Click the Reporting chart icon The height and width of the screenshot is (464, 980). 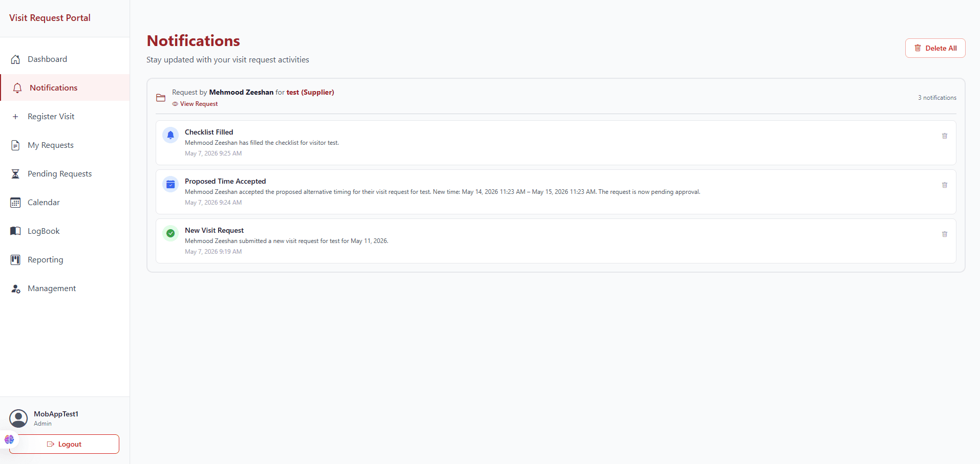15,260
